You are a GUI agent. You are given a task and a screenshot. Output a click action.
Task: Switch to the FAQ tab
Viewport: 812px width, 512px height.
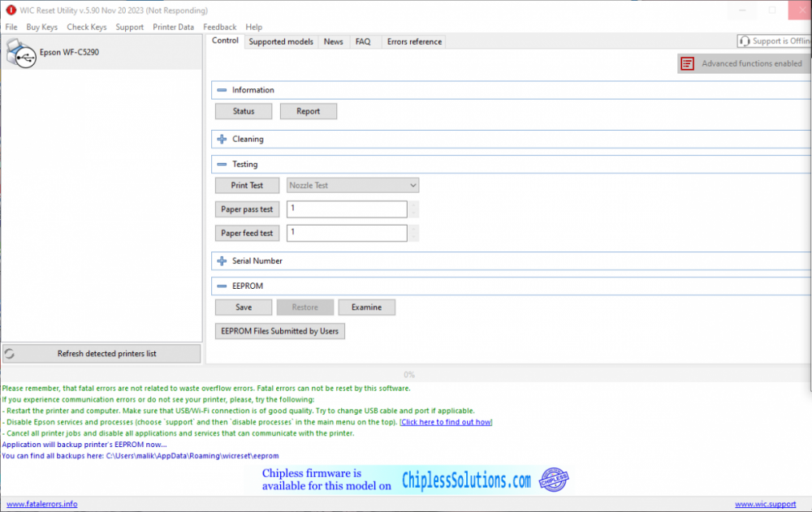coord(363,42)
